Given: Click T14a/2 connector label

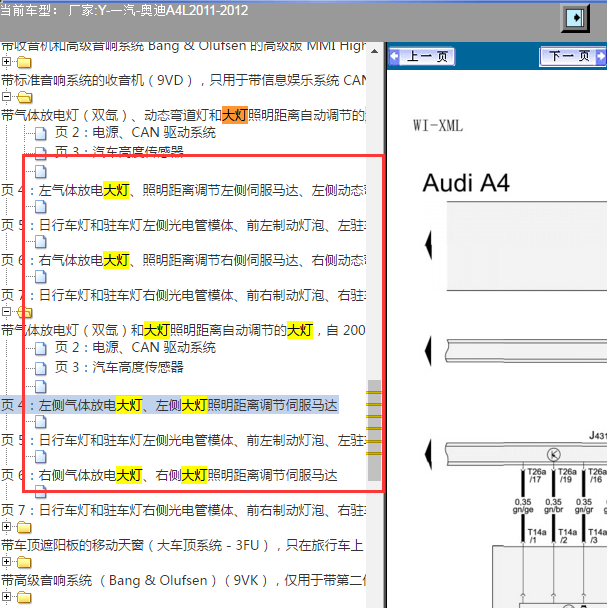Looking at the screenshot, I should point(567,535).
